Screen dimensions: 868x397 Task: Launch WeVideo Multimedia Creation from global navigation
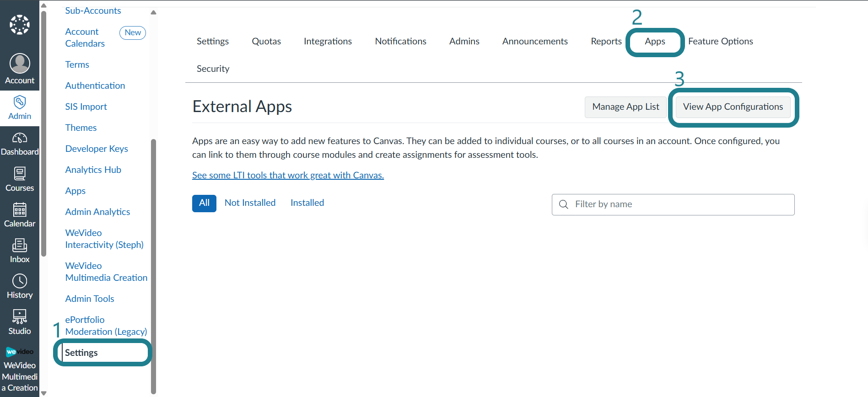[x=20, y=370]
